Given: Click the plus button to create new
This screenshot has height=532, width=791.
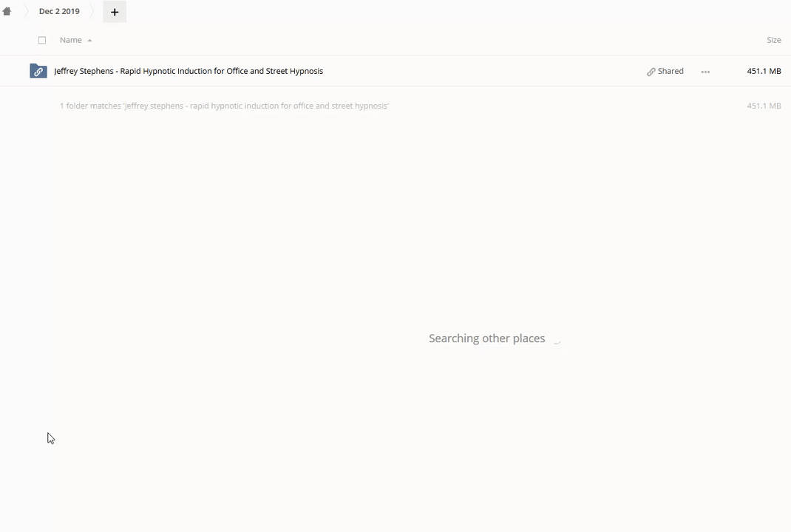Looking at the screenshot, I should tap(115, 12).
